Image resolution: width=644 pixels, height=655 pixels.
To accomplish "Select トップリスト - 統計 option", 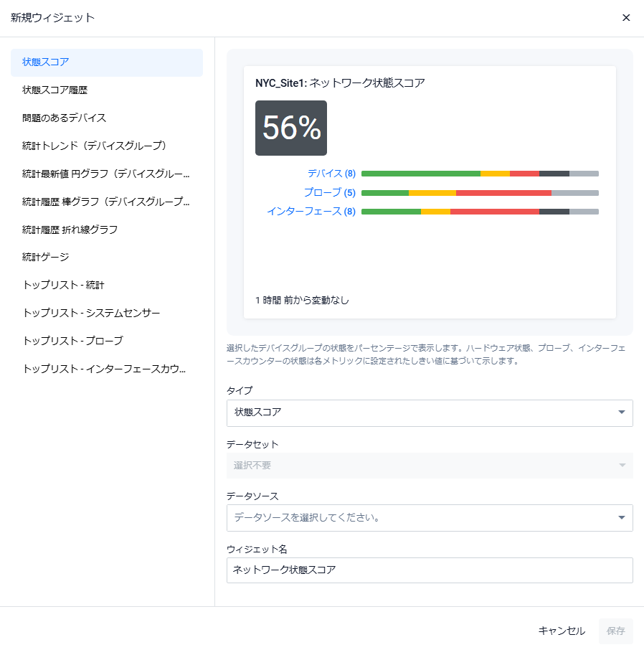I will point(107,286).
